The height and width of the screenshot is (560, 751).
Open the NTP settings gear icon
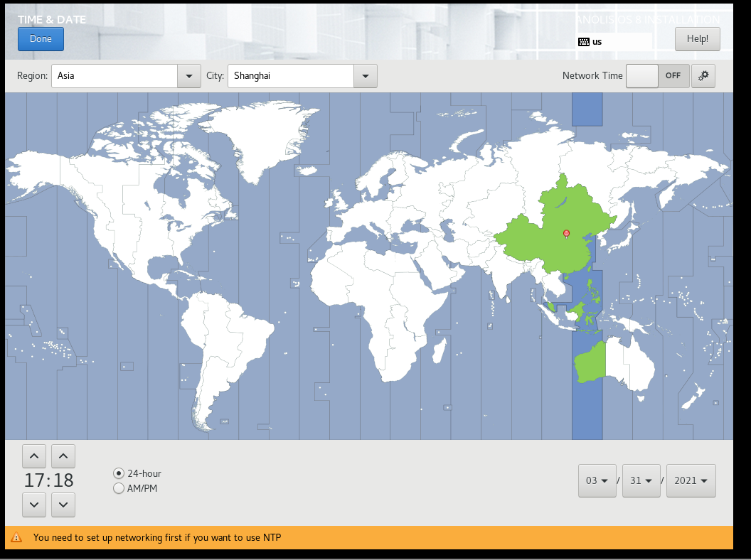(703, 76)
